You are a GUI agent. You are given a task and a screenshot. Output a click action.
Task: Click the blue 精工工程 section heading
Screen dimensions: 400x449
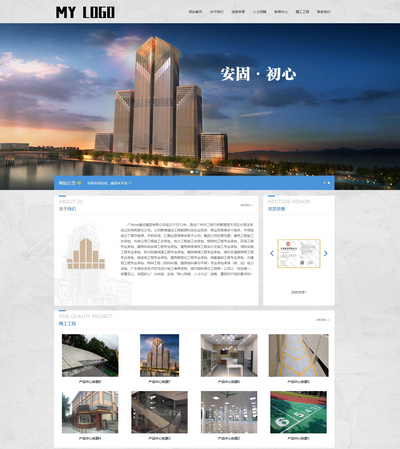pyautogui.click(x=67, y=324)
